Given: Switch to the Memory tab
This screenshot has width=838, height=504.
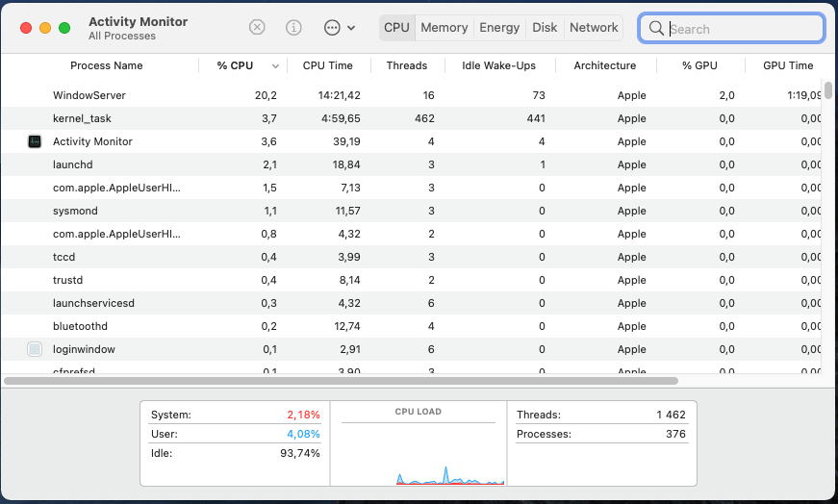Looking at the screenshot, I should pyautogui.click(x=444, y=28).
